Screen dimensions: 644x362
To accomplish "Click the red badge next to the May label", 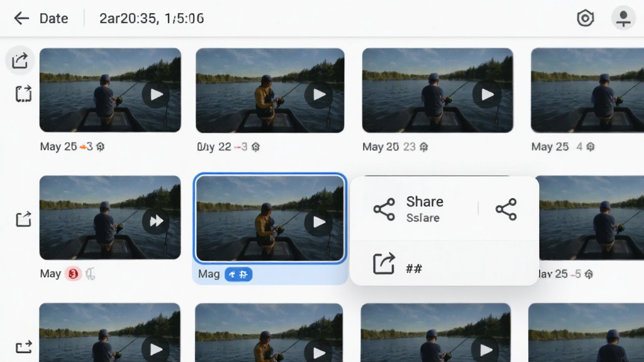I will coord(73,274).
